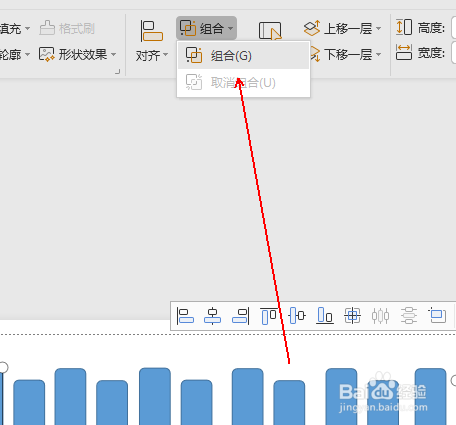This screenshot has width=456, height=425.
Task: Center horizontally in floating toolbar
Action: [x=212, y=316]
